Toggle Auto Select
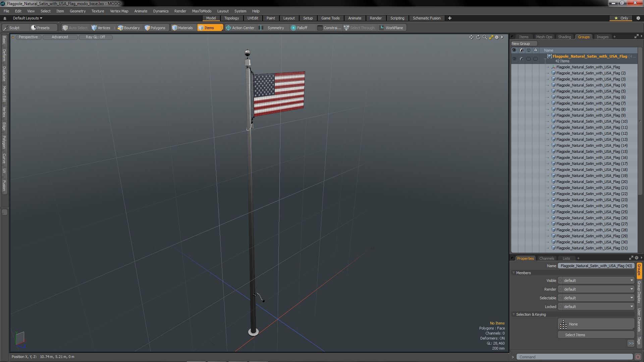Screen dimensions: 644x362 [75, 28]
